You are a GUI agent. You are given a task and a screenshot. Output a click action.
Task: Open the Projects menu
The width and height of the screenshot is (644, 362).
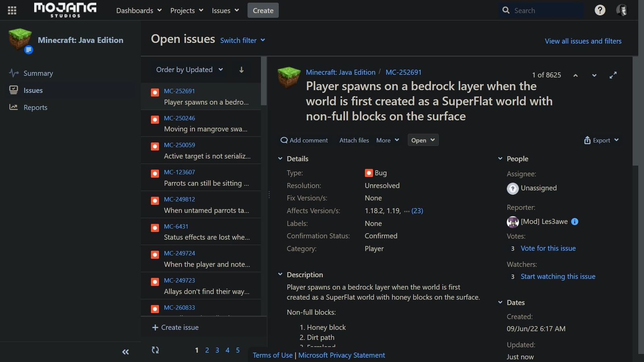pos(186,10)
